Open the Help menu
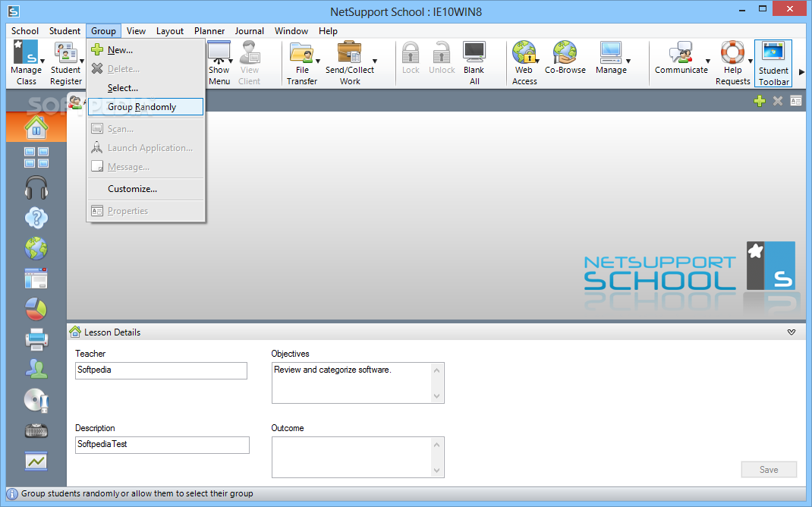This screenshot has height=507, width=812. [328, 31]
